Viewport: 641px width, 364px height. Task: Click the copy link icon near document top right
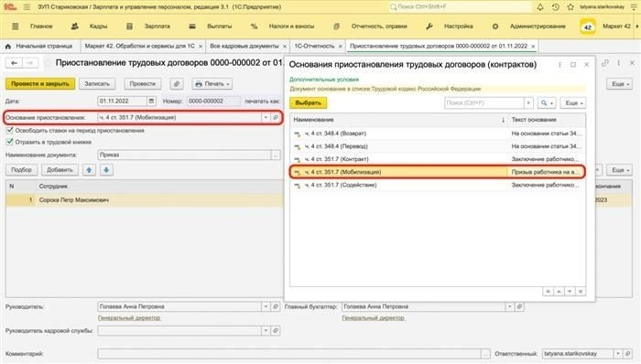coord(605,63)
